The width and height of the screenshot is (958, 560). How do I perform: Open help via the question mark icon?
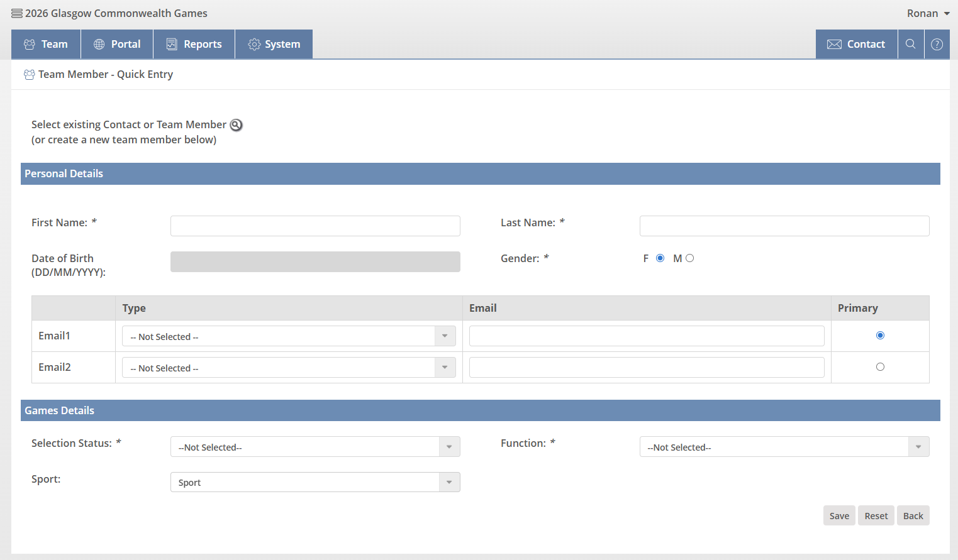tap(937, 44)
